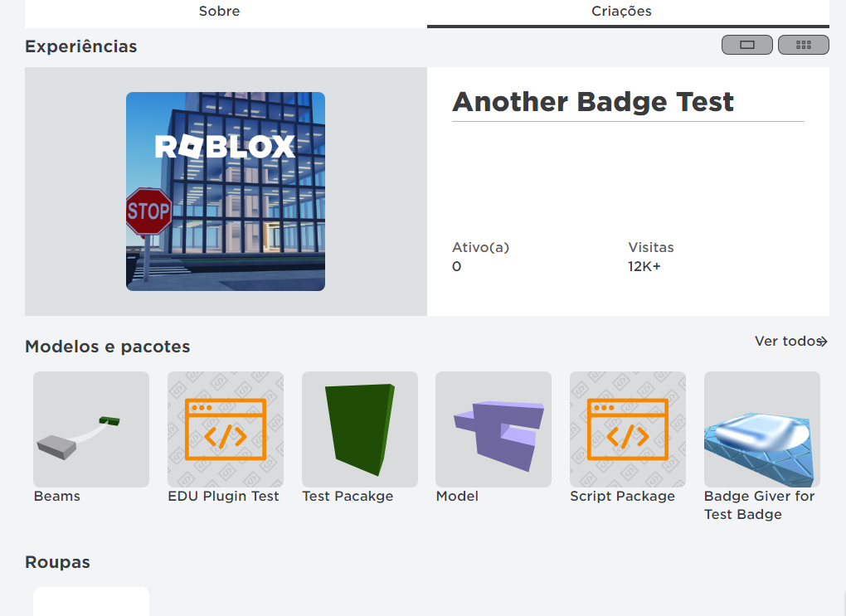
Task: Click the EDU Plugin Test label
Action: click(x=223, y=497)
